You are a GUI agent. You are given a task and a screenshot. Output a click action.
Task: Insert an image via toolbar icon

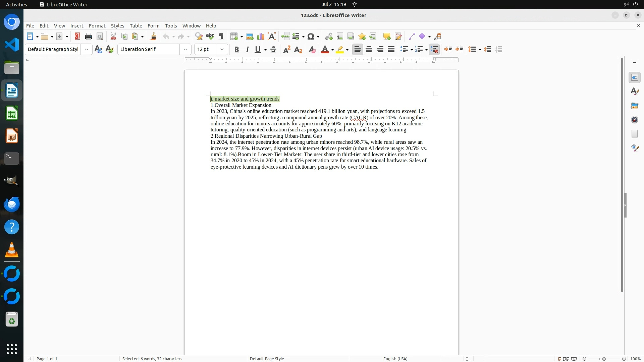pyautogui.click(x=250, y=37)
